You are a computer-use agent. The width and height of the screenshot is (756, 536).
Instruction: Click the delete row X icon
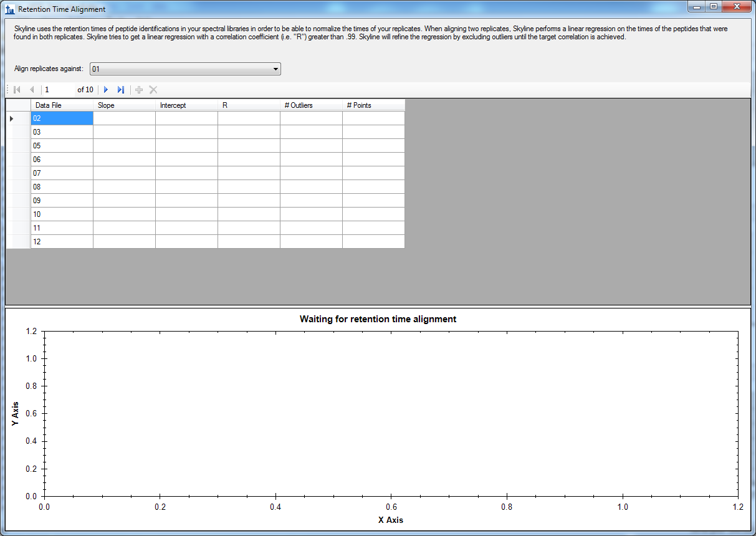pyautogui.click(x=153, y=90)
